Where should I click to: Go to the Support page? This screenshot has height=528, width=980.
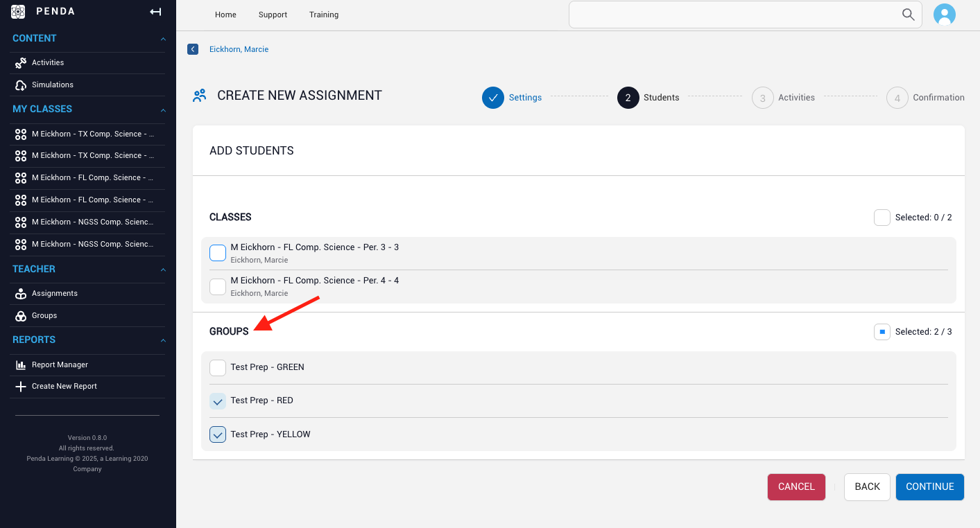tap(273, 14)
